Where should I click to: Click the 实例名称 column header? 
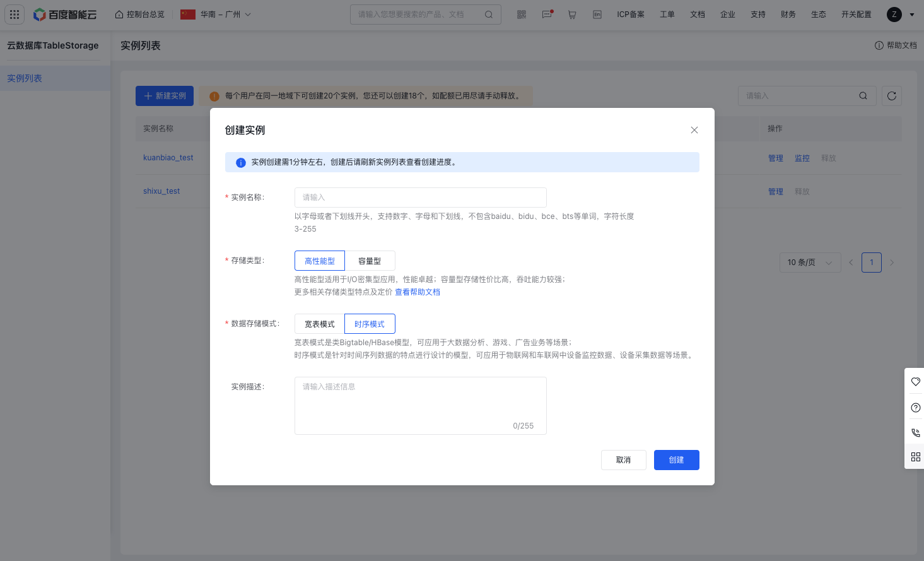tap(158, 129)
